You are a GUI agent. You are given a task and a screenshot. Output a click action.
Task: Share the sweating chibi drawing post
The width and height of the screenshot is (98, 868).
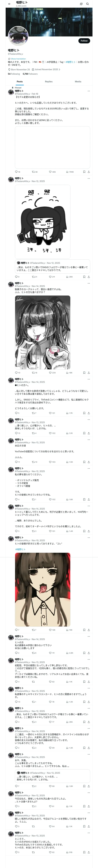(x=89, y=277)
